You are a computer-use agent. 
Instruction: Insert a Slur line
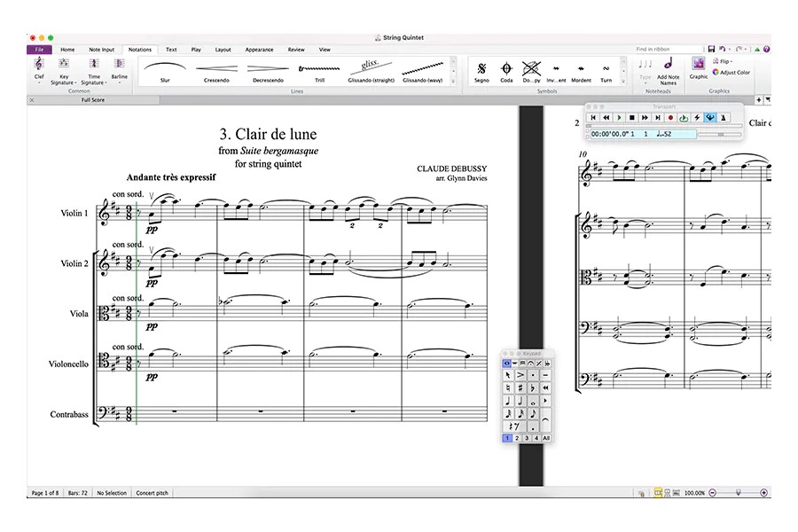165,71
